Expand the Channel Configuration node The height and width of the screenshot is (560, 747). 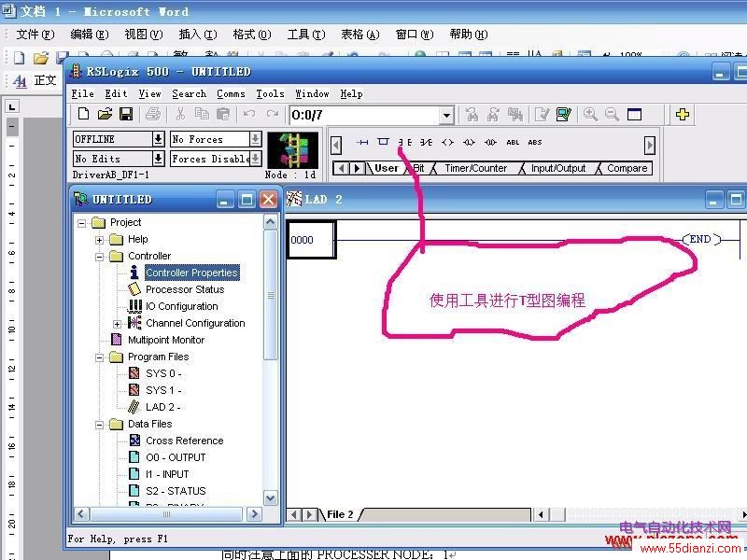pos(117,324)
